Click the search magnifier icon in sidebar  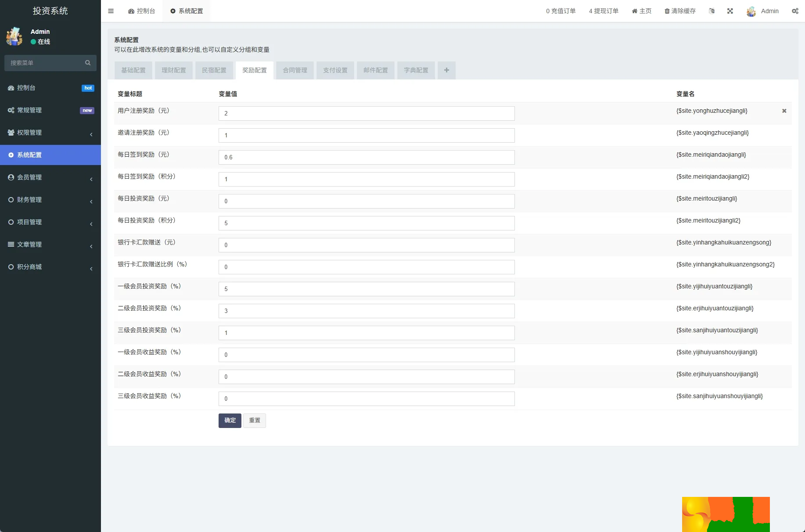click(x=88, y=63)
